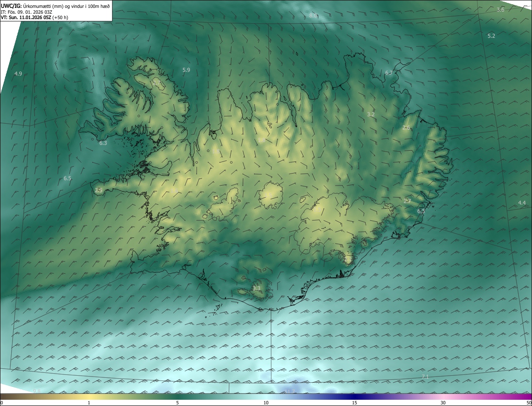This screenshot has width=532, height=406.
Task: Select the 6.7 value label
Action: [x=389, y=73]
